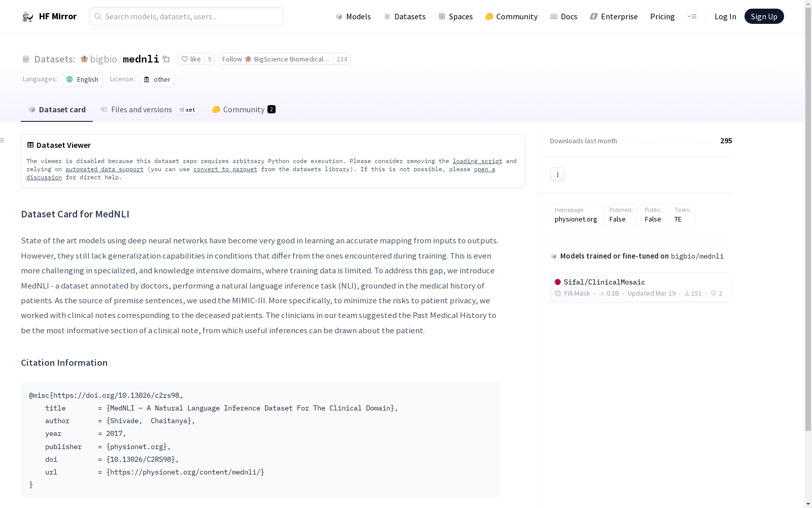Image resolution: width=812 pixels, height=508 pixels.
Task: Click the mednli dataset name
Action: pos(141,59)
